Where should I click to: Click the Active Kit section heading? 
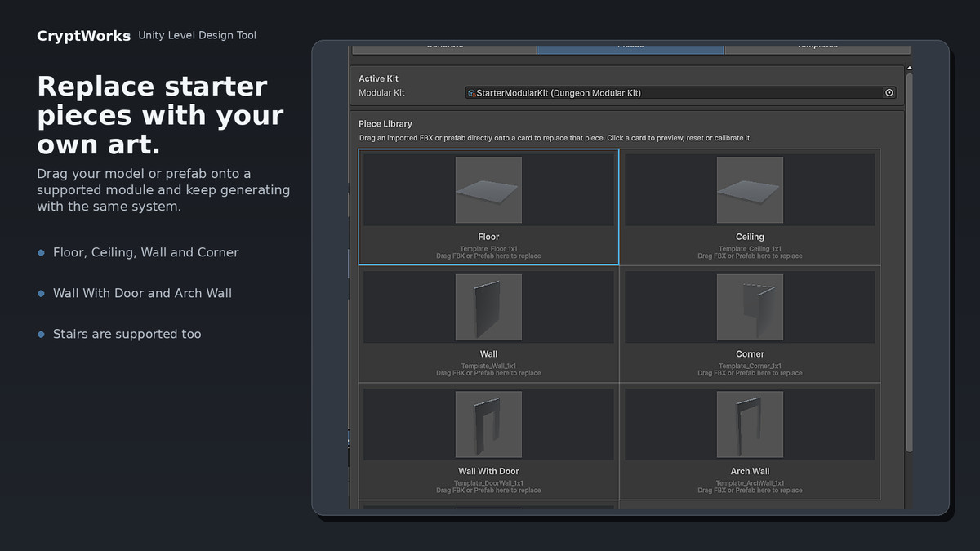click(x=378, y=78)
